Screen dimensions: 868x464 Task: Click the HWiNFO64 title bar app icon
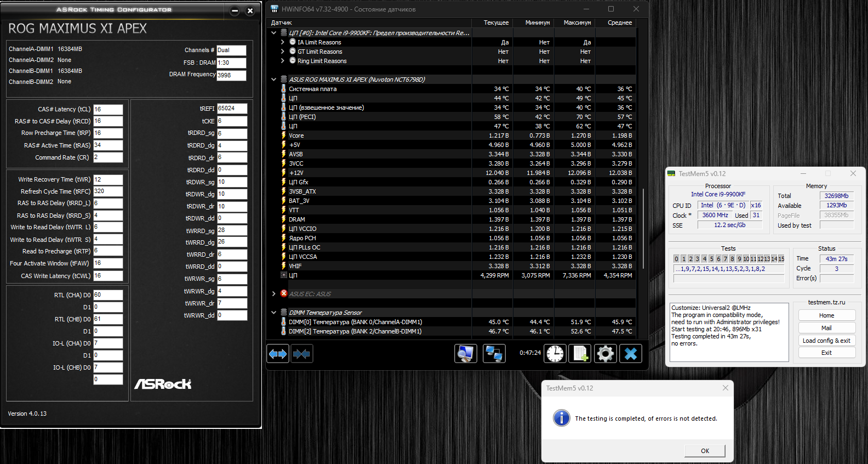point(275,9)
